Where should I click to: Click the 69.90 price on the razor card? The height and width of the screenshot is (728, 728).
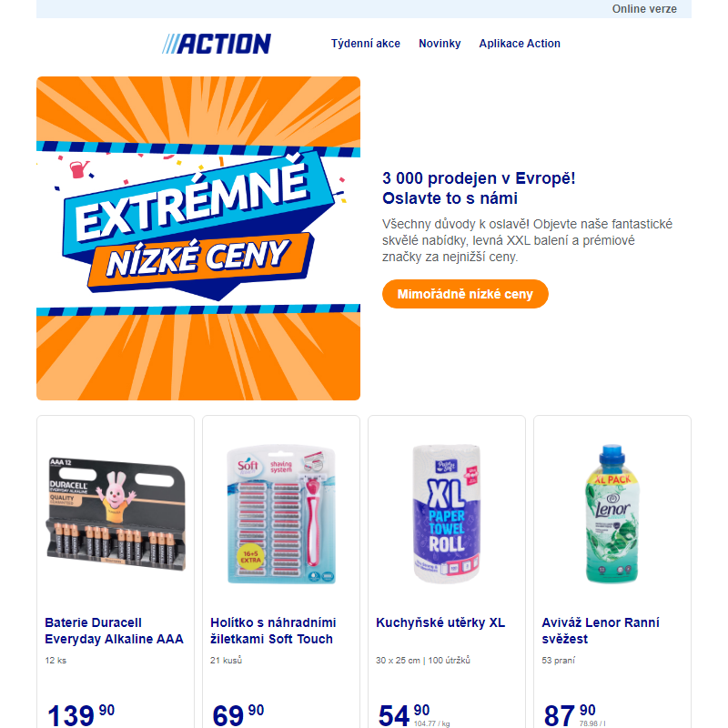tap(238, 715)
